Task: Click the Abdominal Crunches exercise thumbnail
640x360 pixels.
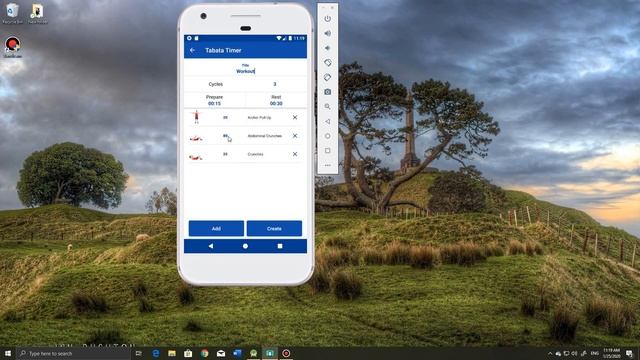Action: (x=196, y=138)
